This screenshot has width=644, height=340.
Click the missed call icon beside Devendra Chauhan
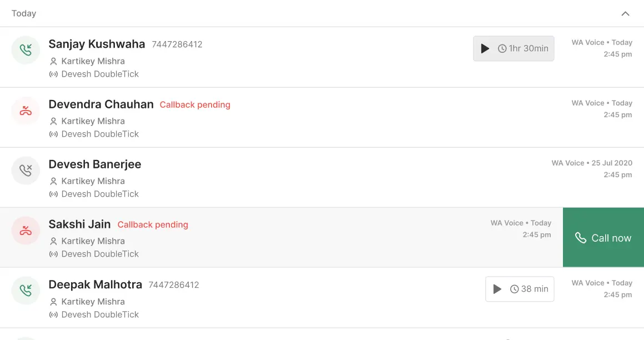coord(26,110)
